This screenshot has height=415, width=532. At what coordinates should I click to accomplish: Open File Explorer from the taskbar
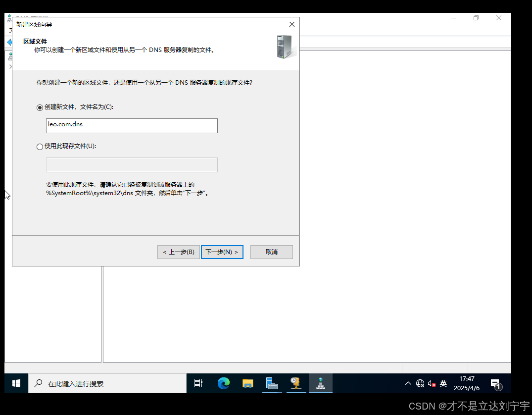click(247, 383)
